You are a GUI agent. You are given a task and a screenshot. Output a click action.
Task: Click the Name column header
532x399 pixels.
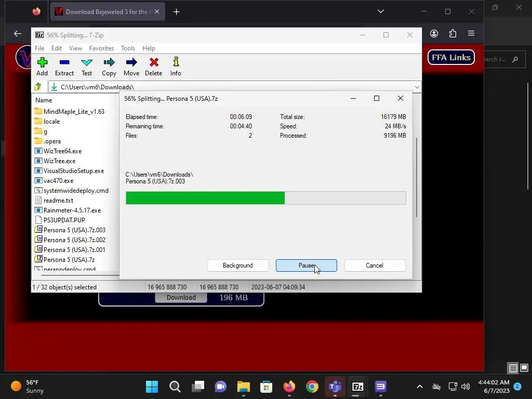pyautogui.click(x=44, y=100)
